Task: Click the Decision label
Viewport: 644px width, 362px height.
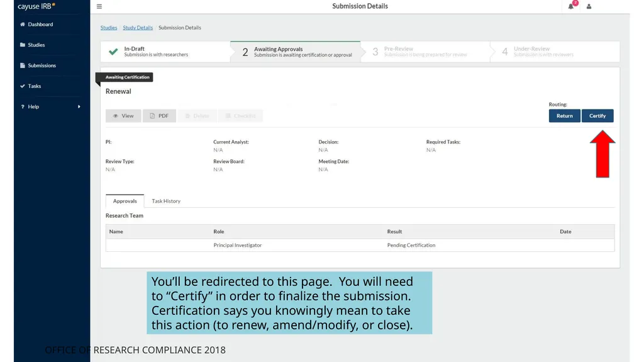Action: pyautogui.click(x=328, y=142)
